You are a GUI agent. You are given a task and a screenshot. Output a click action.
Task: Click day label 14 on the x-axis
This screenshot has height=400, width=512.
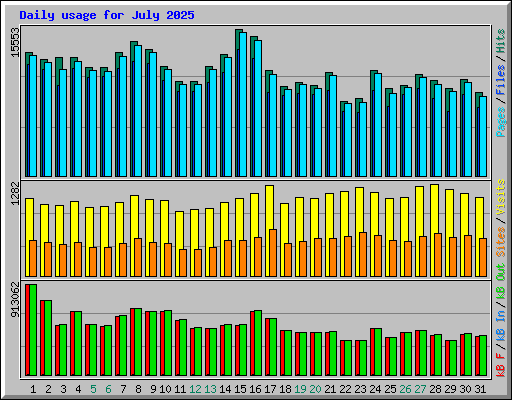pyautogui.click(x=225, y=389)
